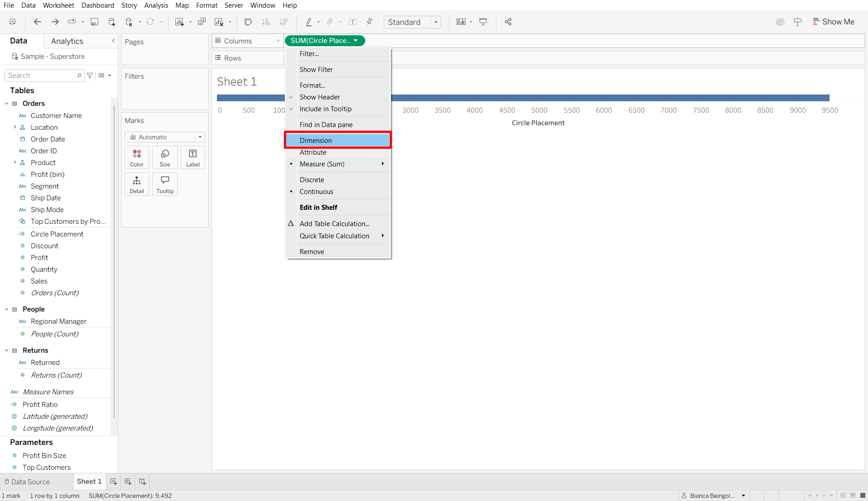Click the Show Me button
Image resolution: width=868 pixels, height=501 pixels.
point(834,22)
